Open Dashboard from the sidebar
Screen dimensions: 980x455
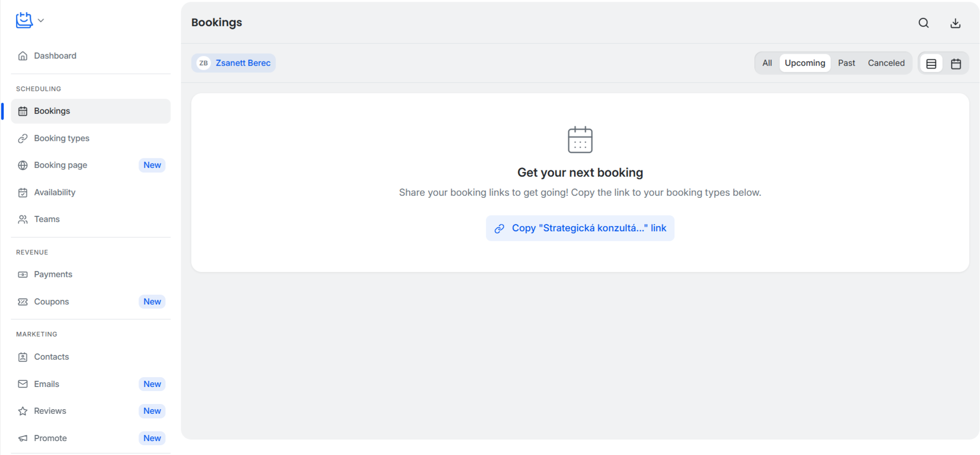tap(55, 56)
